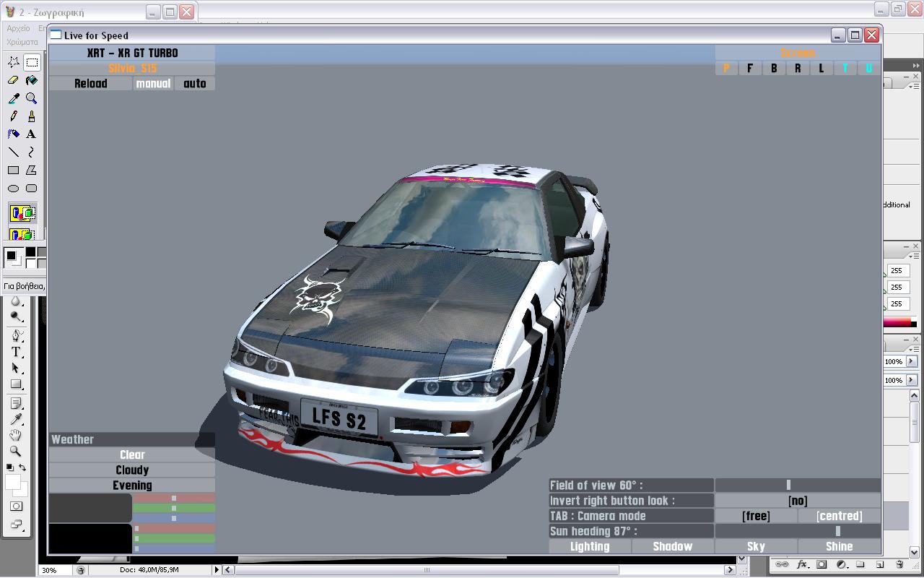Set weather to Clear

pos(132,455)
